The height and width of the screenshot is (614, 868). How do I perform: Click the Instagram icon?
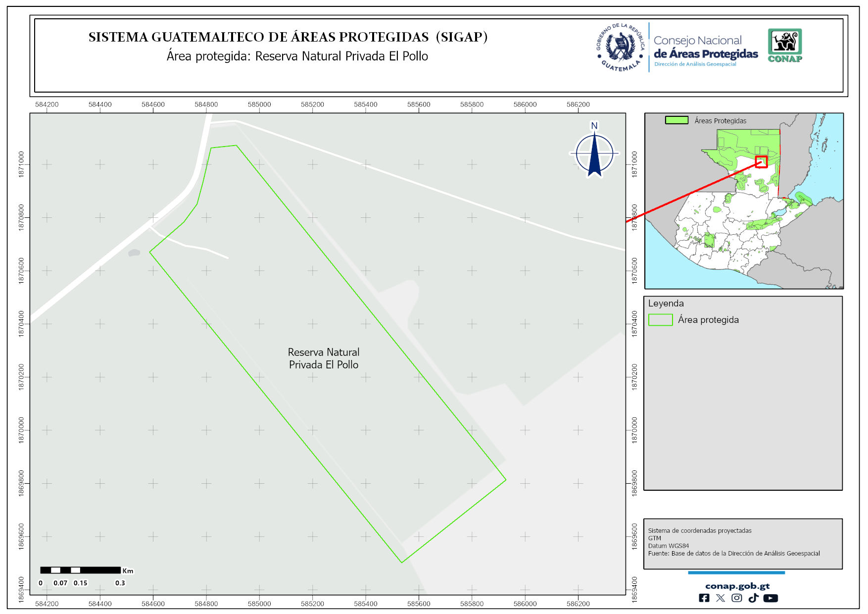[x=736, y=598]
